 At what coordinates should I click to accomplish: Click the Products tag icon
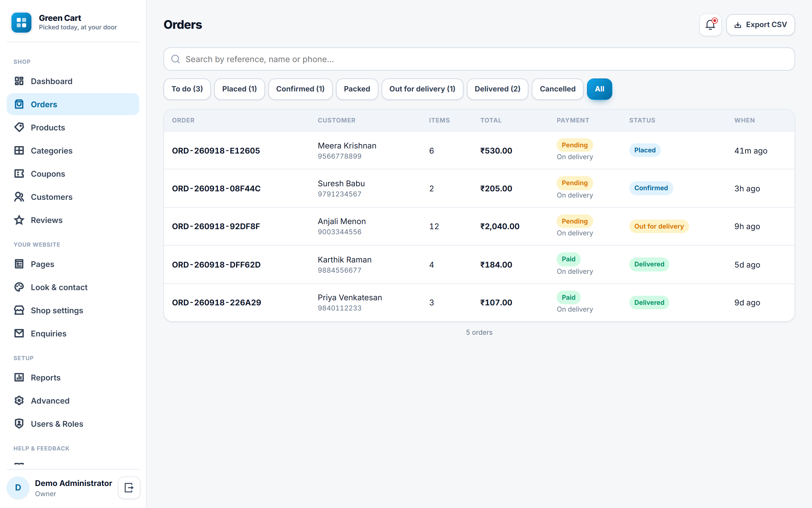coord(19,127)
